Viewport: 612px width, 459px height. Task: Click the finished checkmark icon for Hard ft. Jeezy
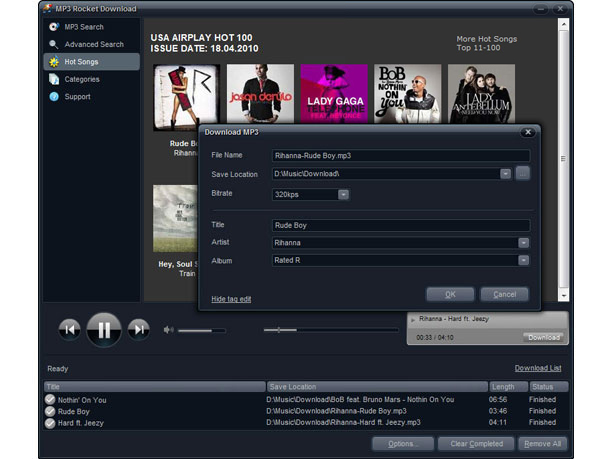point(50,423)
